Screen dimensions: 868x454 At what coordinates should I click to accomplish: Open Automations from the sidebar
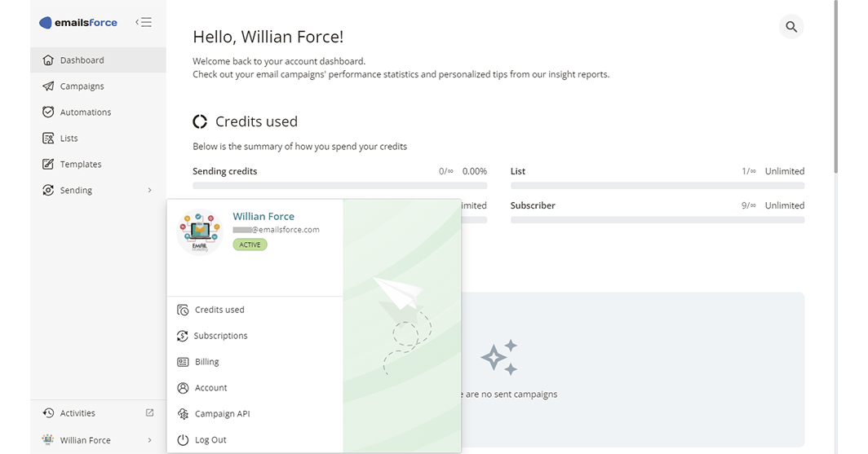85,112
